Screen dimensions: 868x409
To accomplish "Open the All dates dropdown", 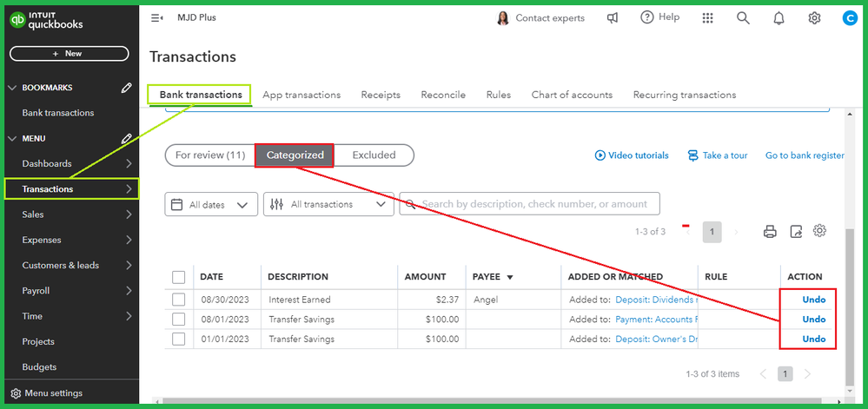I will [211, 204].
